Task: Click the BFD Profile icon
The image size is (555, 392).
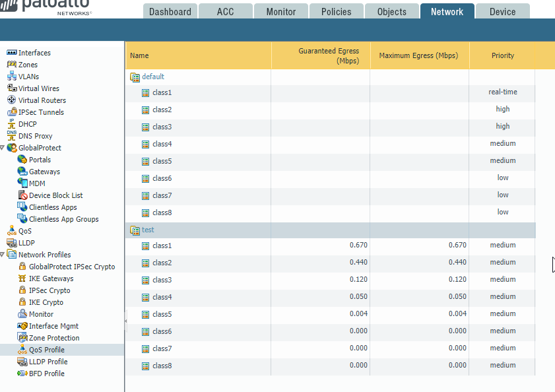Action: [x=22, y=374]
